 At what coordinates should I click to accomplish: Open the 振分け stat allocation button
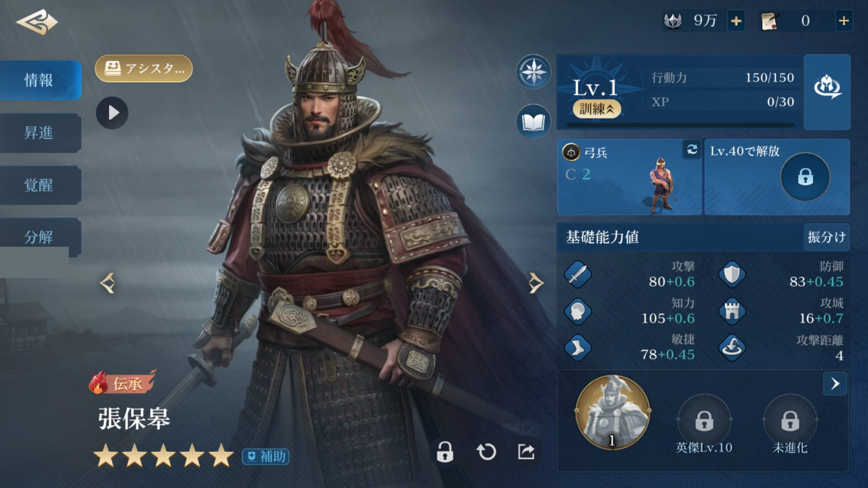pyautogui.click(x=826, y=237)
